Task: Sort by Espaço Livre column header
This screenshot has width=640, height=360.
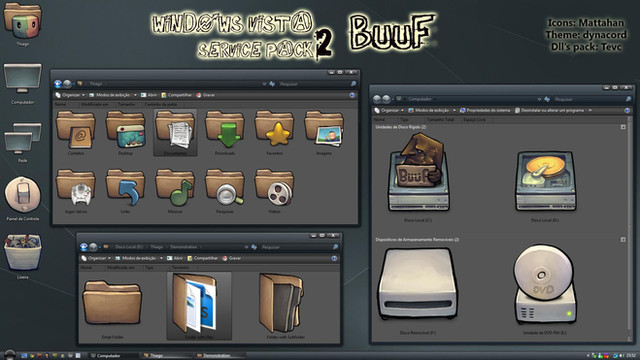Action: tap(474, 120)
